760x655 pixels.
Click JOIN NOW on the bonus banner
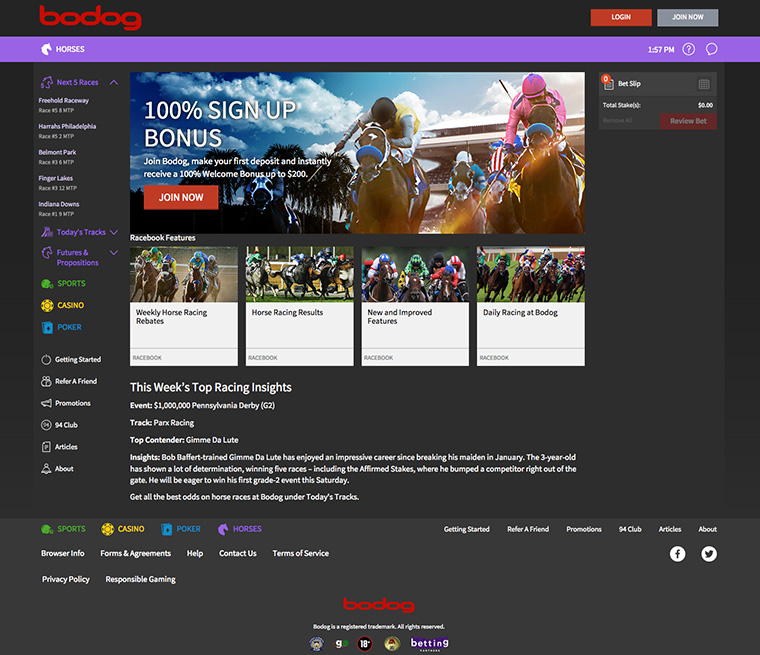coord(181,197)
